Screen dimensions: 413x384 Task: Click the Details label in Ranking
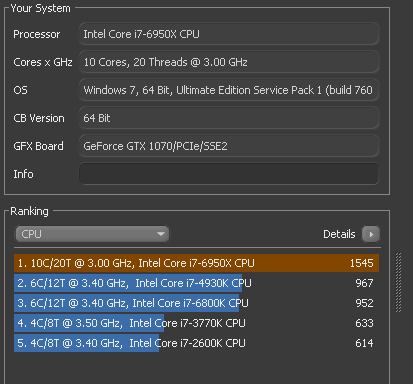[x=339, y=234]
